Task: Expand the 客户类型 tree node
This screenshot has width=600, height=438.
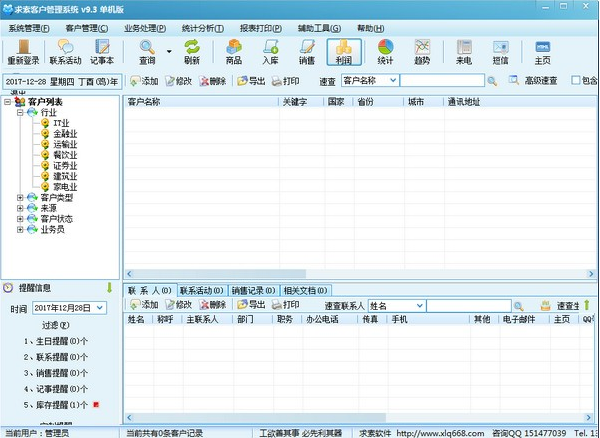Action: point(20,197)
